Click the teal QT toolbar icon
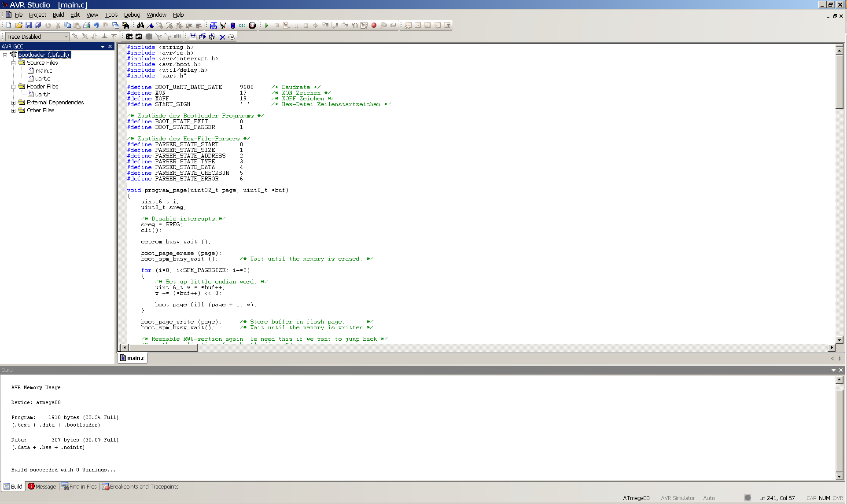Viewport: 847px width, 504px height. coord(243,26)
